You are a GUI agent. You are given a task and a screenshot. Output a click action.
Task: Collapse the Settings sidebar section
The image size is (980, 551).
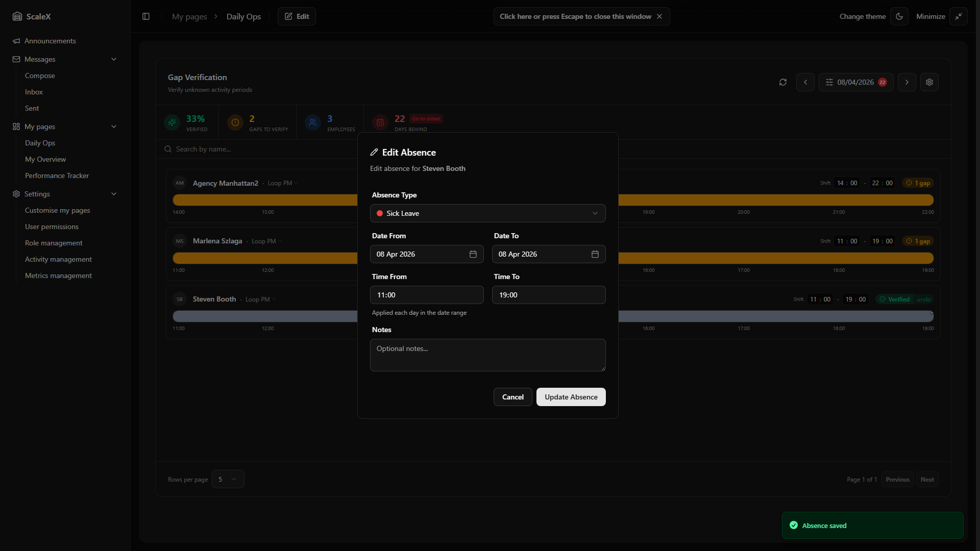pyautogui.click(x=114, y=194)
